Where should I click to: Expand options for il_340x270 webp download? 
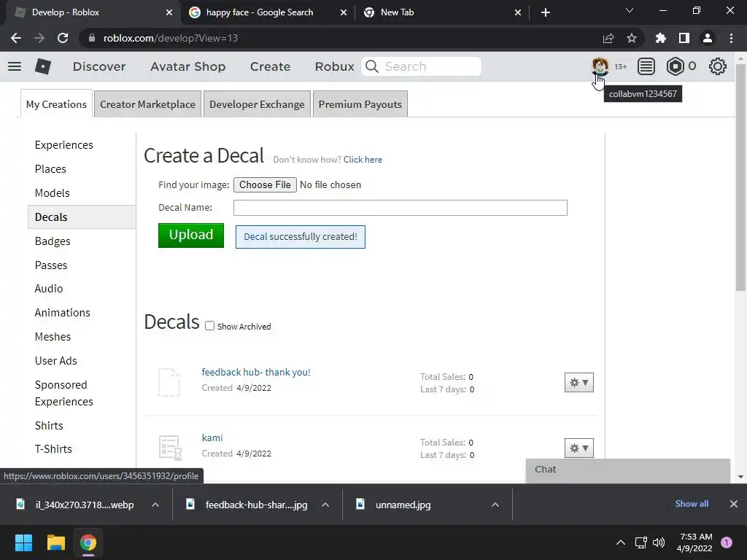pyautogui.click(x=155, y=505)
